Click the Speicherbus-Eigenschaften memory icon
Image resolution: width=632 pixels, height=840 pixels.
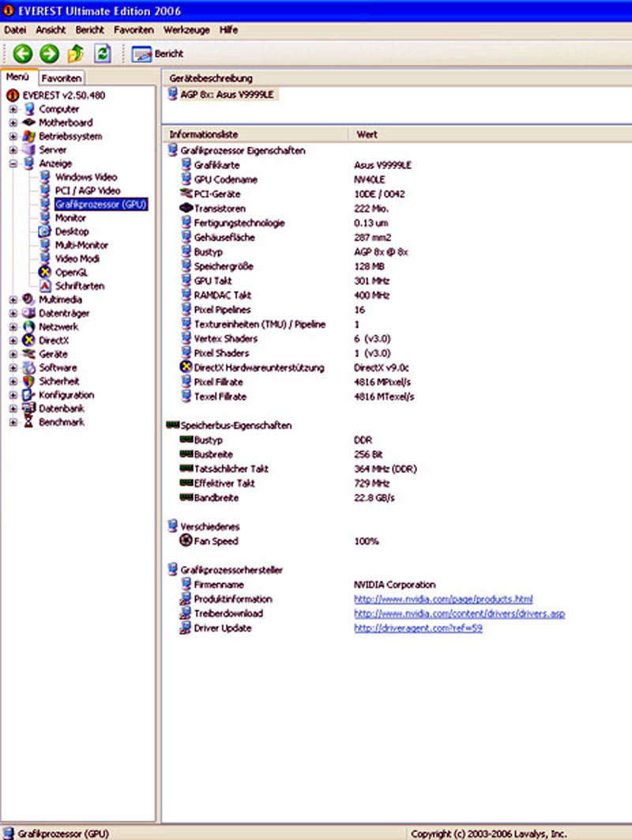tap(172, 425)
